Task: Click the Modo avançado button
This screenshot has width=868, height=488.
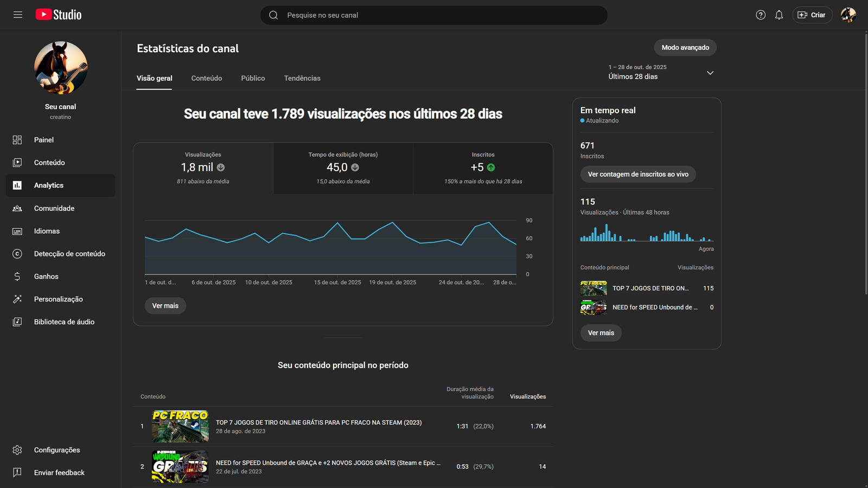Action: 685,48
